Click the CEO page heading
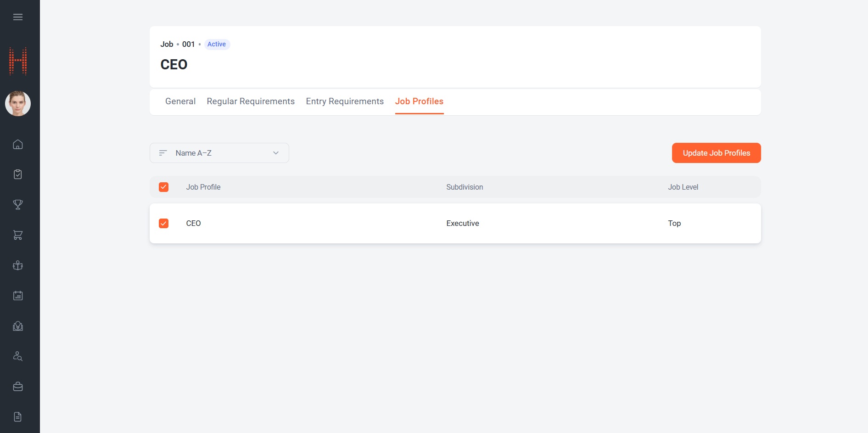 [x=174, y=64]
